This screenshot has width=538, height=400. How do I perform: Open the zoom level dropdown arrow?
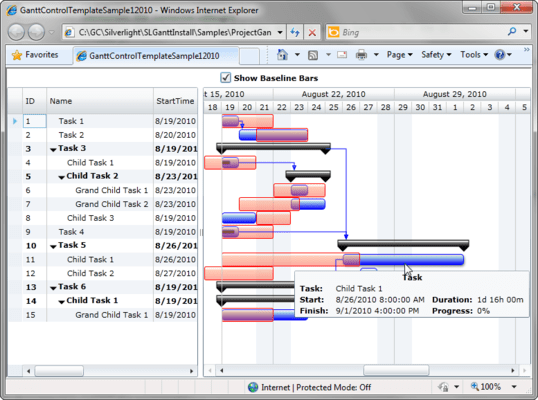(514, 387)
